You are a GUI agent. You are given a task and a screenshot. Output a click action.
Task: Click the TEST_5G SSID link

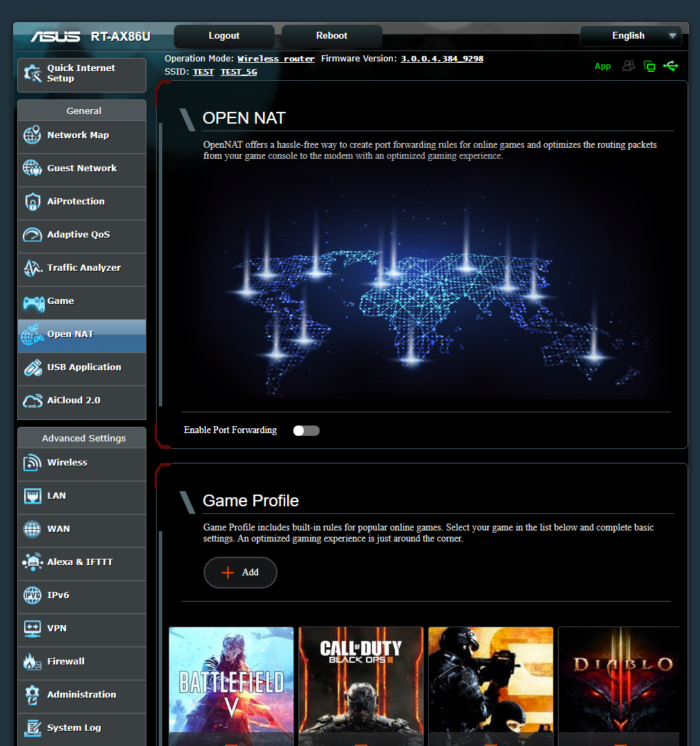pyautogui.click(x=239, y=72)
